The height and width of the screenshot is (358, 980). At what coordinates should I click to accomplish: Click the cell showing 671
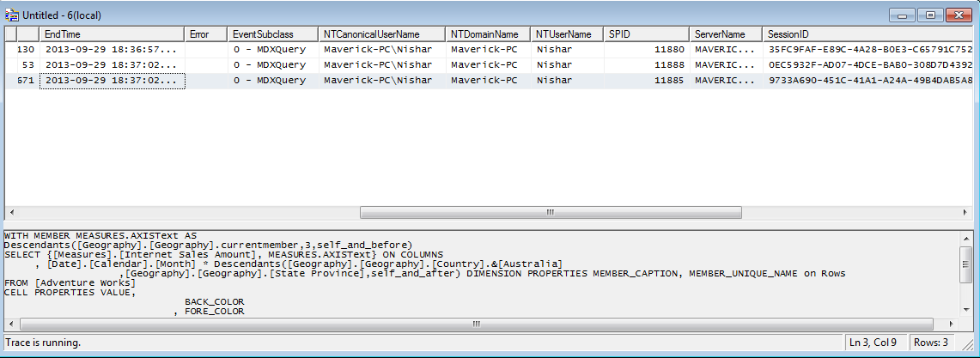(27, 81)
